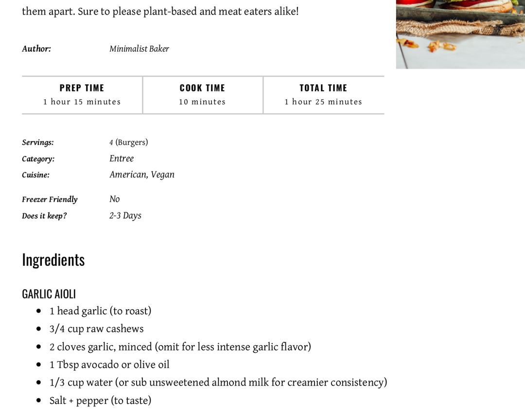This screenshot has width=525, height=420.
Task: Click the 2 cloves garlic, minced ingredient
Action: [180, 347]
